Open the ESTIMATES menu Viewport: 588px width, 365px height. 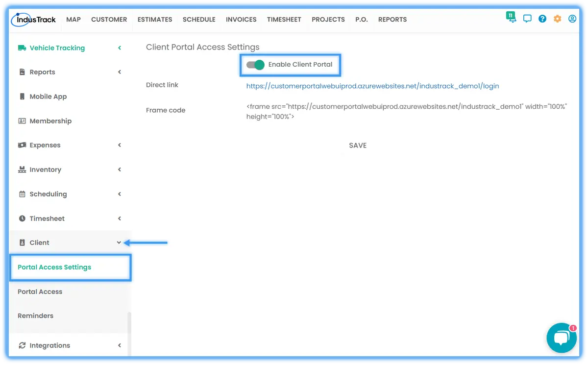(155, 20)
